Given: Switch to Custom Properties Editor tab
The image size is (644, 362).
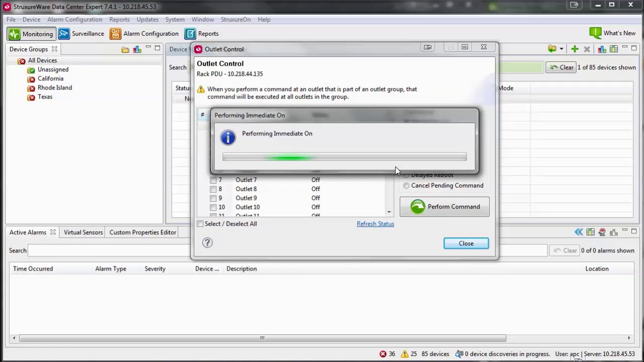Looking at the screenshot, I should click(143, 232).
